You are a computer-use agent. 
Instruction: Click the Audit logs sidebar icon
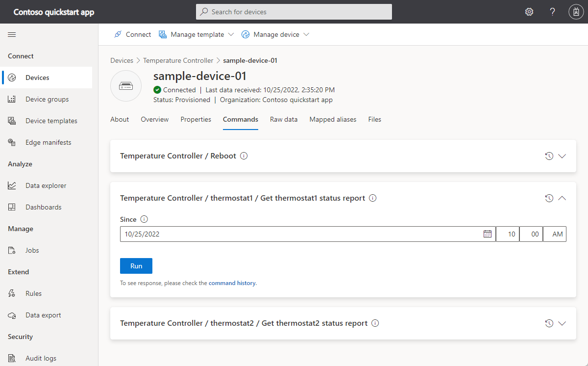pos(12,358)
